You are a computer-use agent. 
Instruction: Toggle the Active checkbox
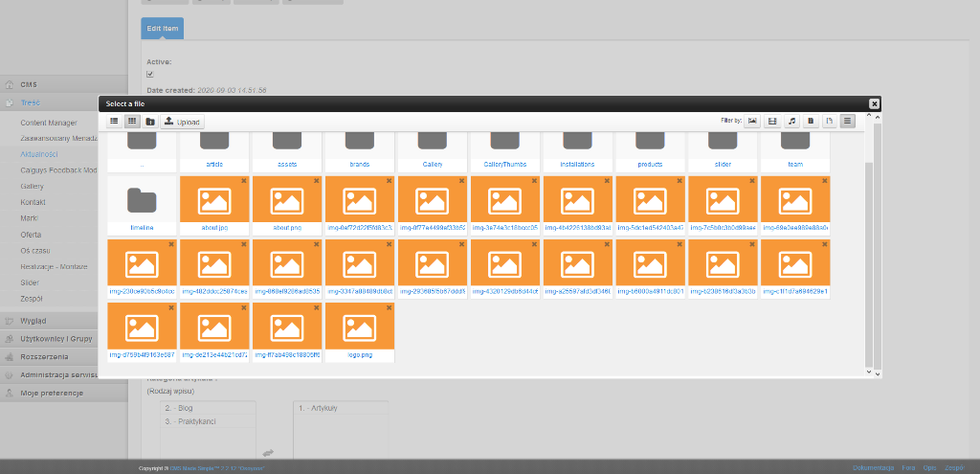pyautogui.click(x=150, y=74)
